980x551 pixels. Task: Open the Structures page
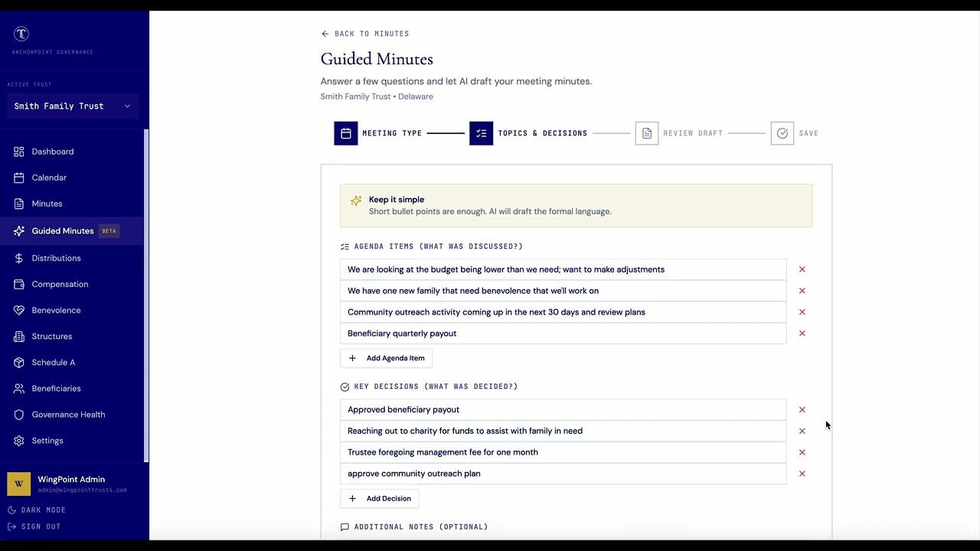52,336
